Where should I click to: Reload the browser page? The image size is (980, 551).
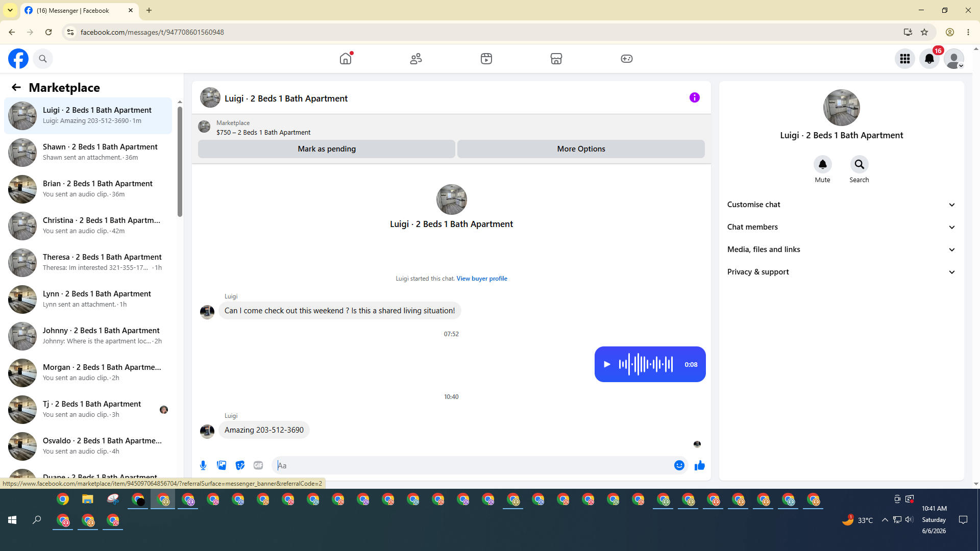[x=48, y=32]
